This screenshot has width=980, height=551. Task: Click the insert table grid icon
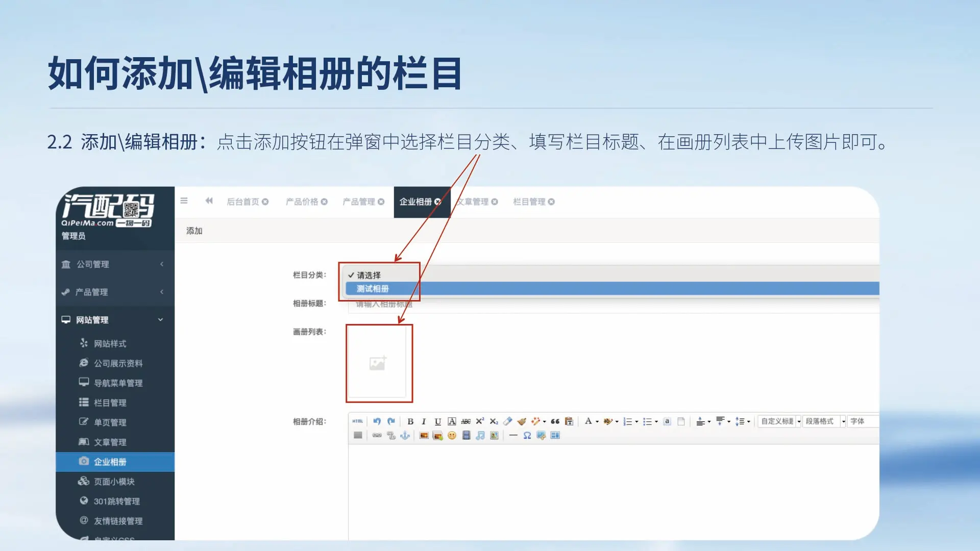[555, 435]
